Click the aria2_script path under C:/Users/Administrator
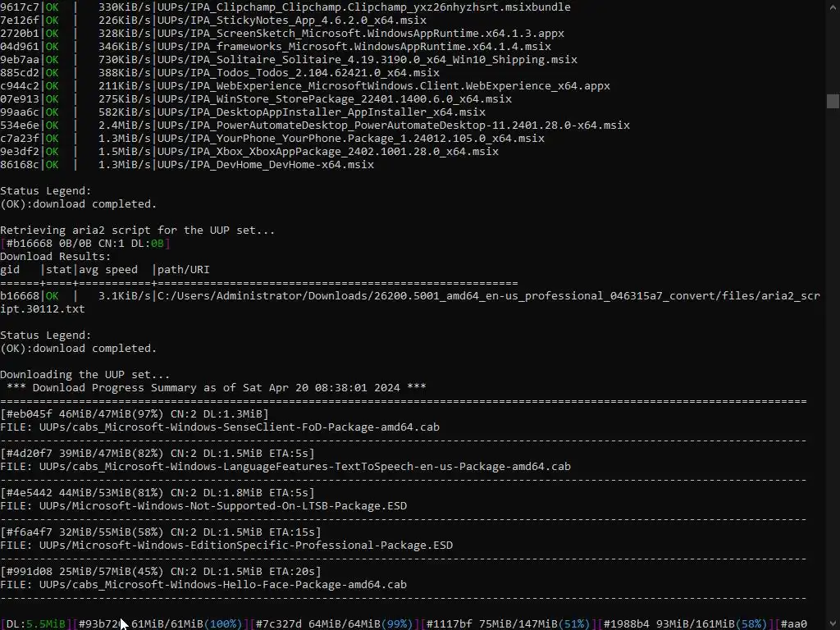This screenshot has height=630, width=840. point(489,295)
